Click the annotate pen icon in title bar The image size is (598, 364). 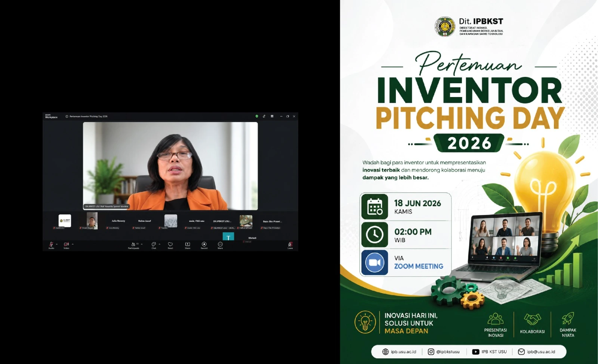[x=264, y=116]
